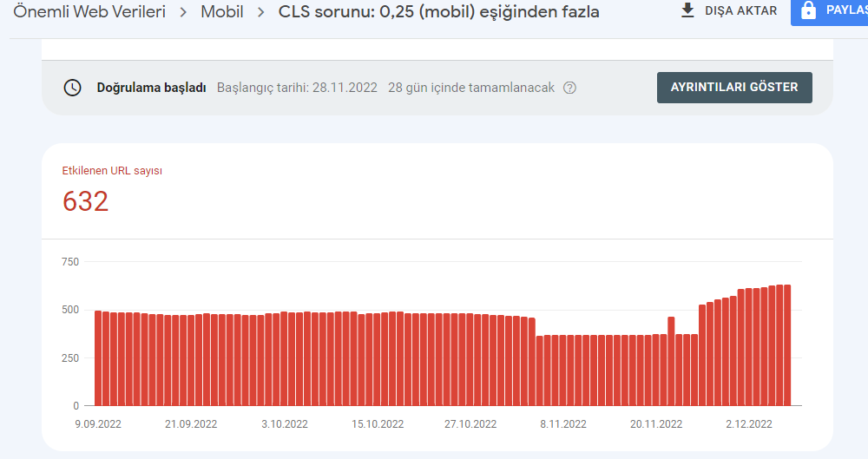Click the first bar of the chart
The image size is (868, 459).
pos(98,358)
